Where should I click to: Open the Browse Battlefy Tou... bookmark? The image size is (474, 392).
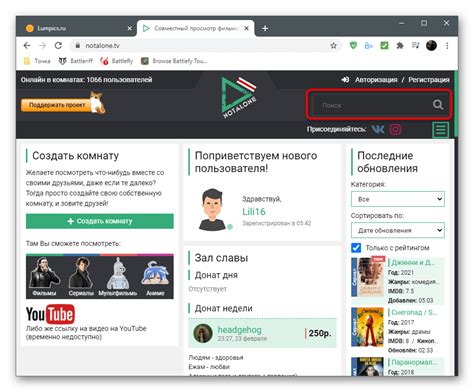pyautogui.click(x=174, y=61)
